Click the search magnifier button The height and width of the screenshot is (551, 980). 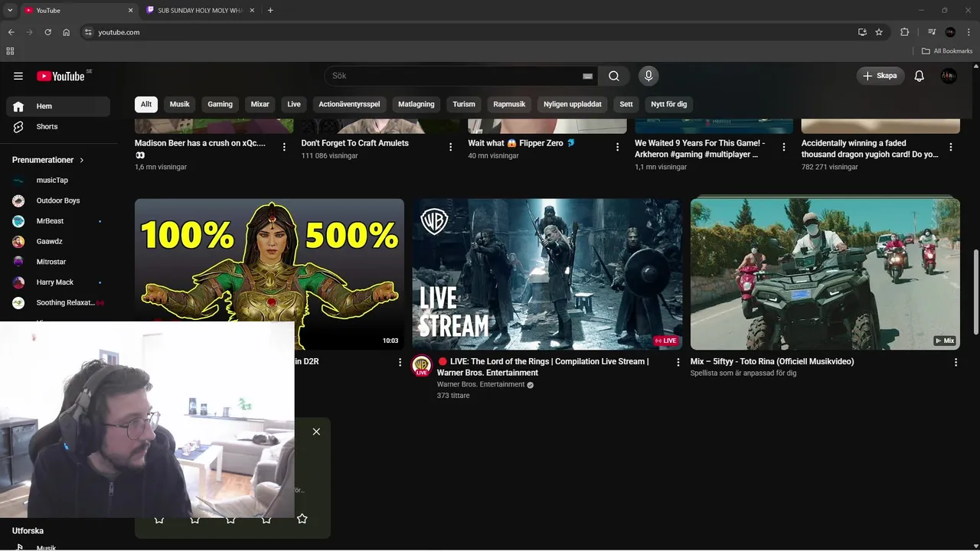[614, 76]
